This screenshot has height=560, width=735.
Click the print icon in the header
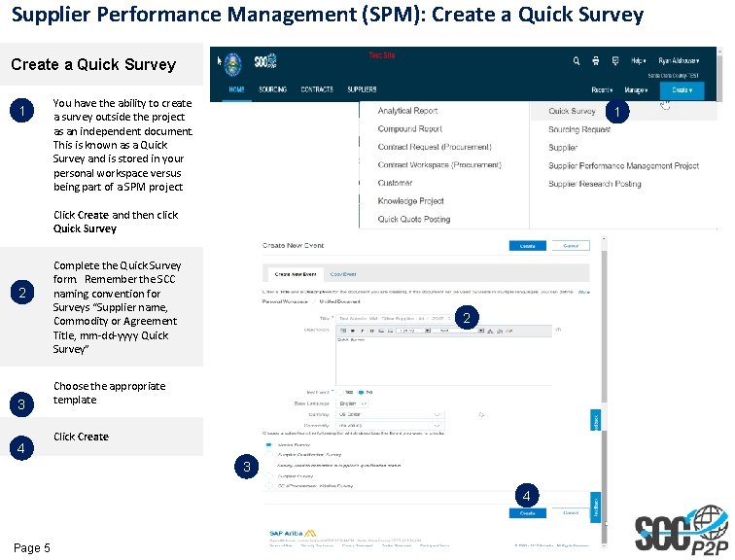[x=595, y=61]
